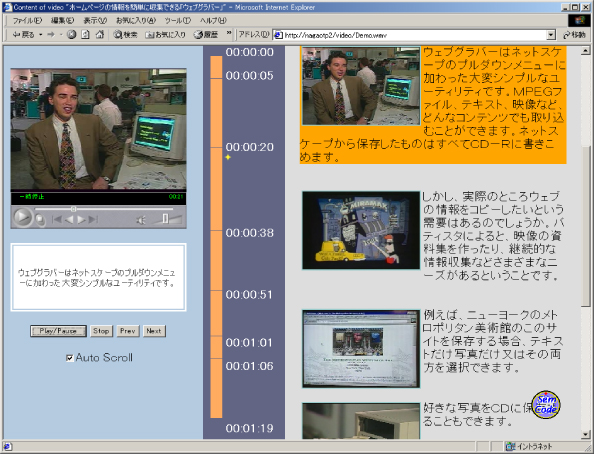594x454 pixels.
Task: Jump to timeline timestamp 00:00:05
Action: tap(250, 76)
